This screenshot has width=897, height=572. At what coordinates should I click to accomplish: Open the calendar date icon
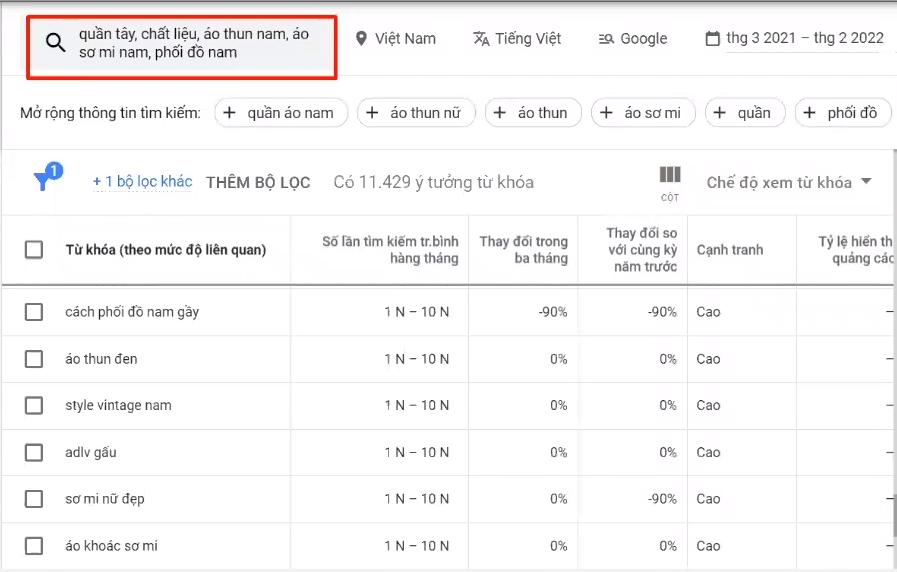[x=712, y=38]
